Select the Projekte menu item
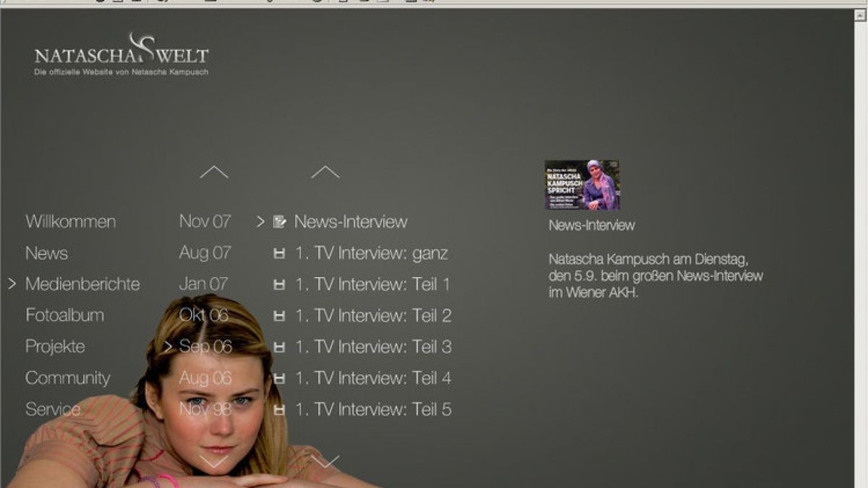The image size is (868, 488). click(55, 346)
